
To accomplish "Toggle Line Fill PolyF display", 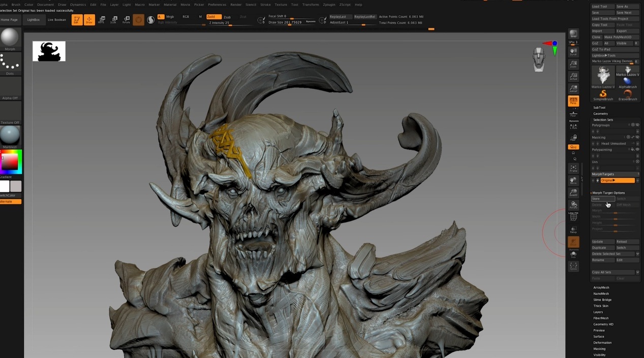I will pos(573,217).
